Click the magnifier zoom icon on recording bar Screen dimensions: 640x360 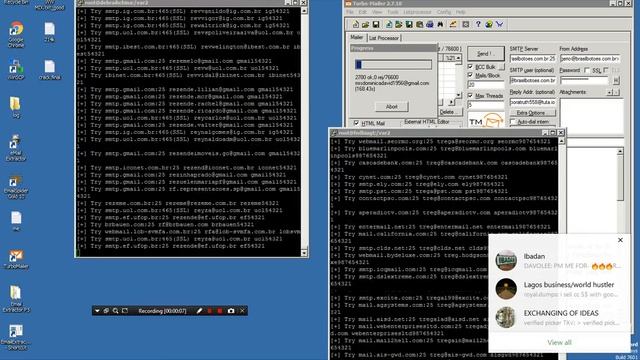pos(116,311)
